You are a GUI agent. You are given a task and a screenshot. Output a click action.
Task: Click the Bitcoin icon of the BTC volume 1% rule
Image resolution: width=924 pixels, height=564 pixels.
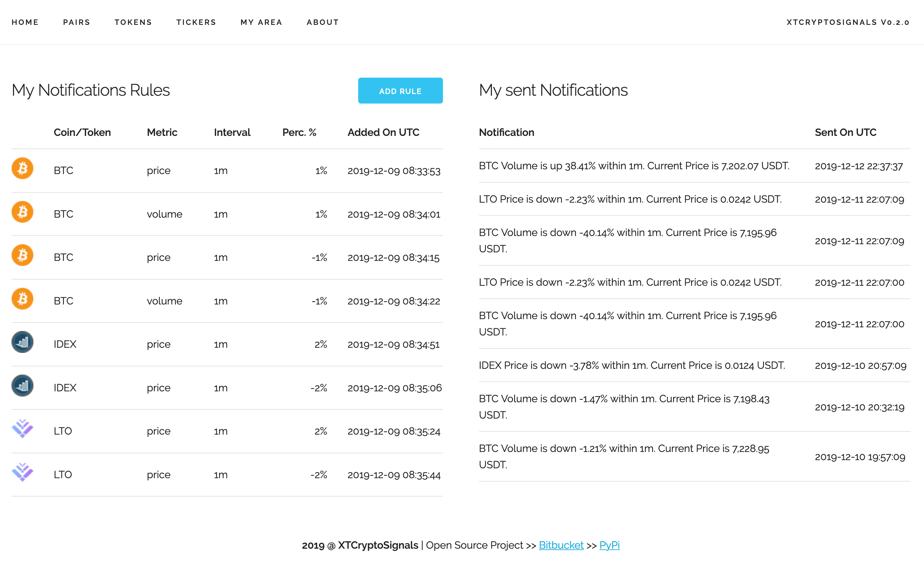(x=22, y=212)
